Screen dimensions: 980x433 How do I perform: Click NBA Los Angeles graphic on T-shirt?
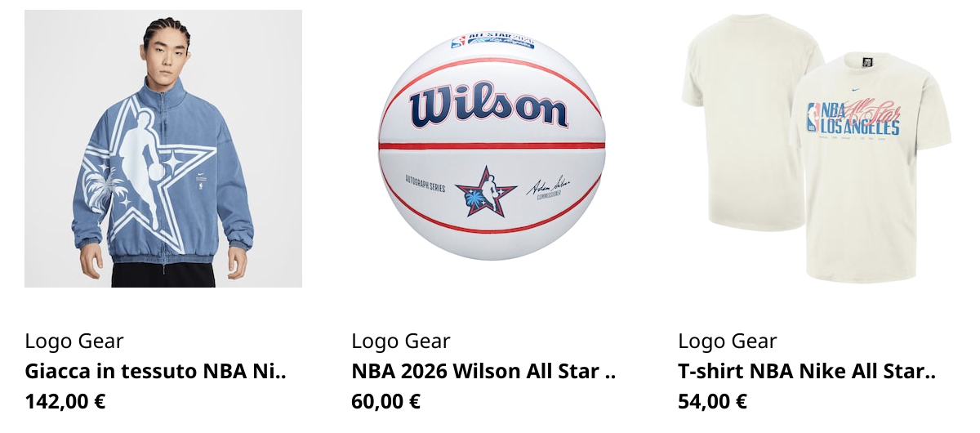pyautogui.click(x=853, y=119)
